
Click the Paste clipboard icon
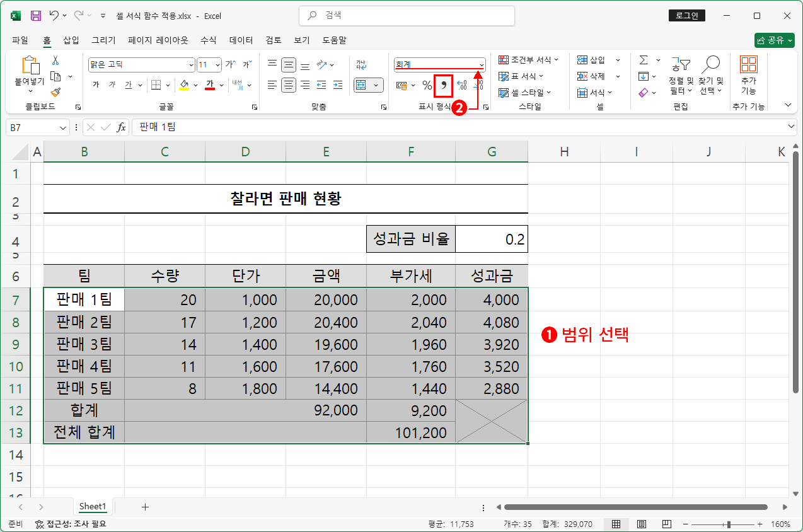30,66
